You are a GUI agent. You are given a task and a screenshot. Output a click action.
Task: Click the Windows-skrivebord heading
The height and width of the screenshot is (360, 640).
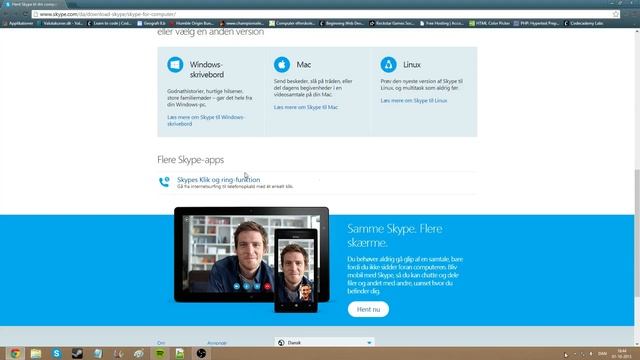tap(207, 69)
